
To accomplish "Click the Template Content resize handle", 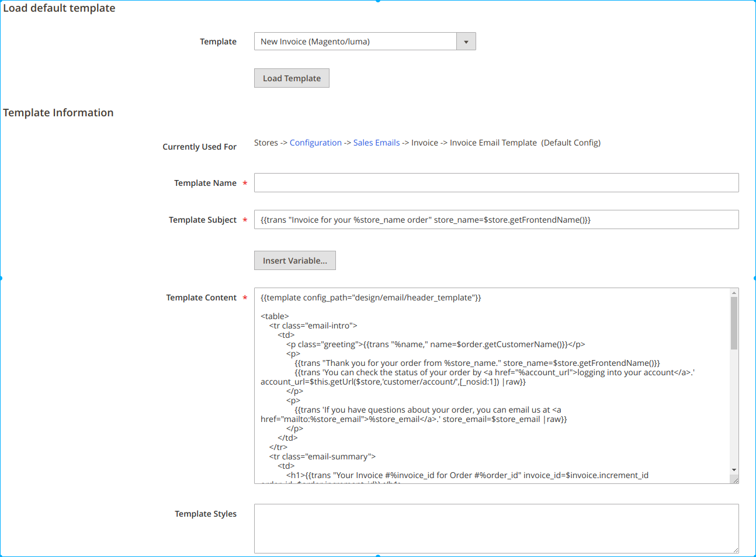I will [x=735, y=480].
